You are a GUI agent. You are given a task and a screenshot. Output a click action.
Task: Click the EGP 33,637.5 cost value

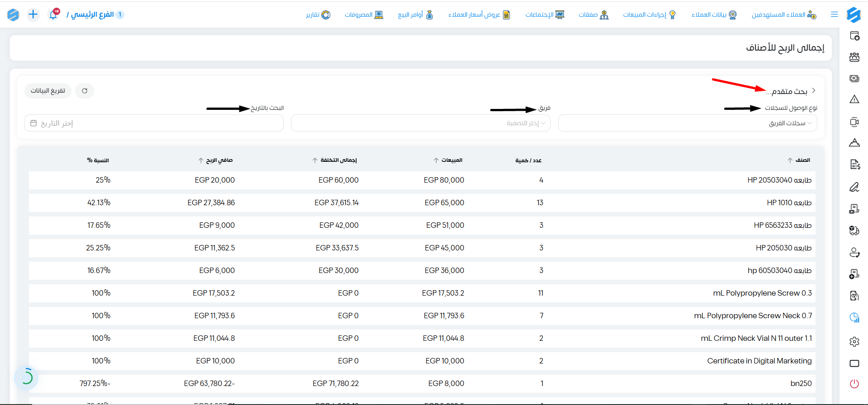(x=337, y=248)
